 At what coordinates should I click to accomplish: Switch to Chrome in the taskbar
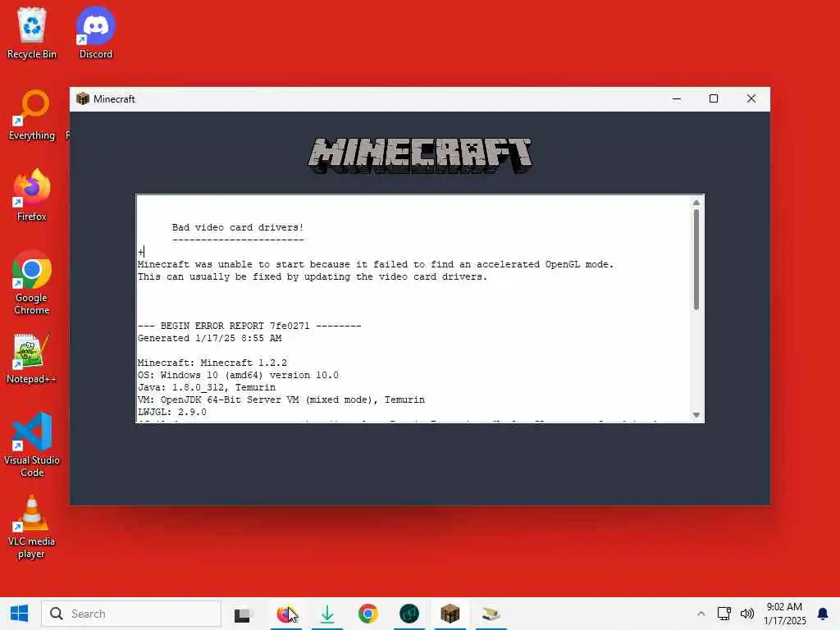pyautogui.click(x=368, y=614)
